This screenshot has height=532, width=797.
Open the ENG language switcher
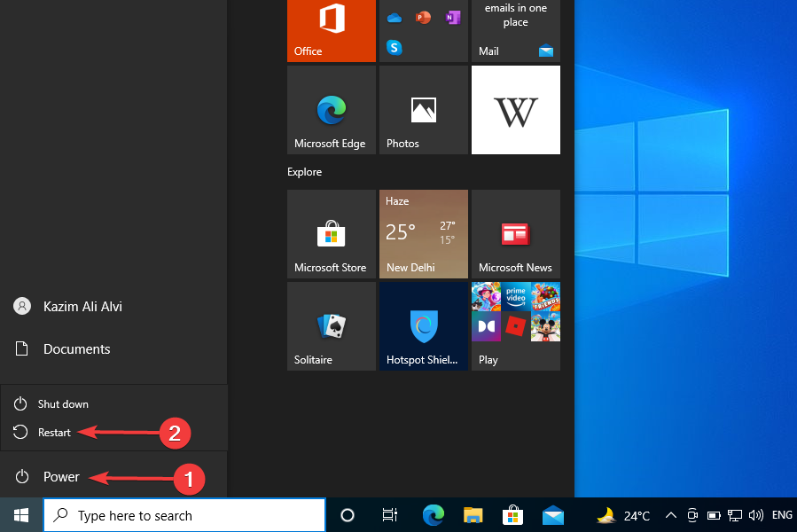[x=782, y=515]
